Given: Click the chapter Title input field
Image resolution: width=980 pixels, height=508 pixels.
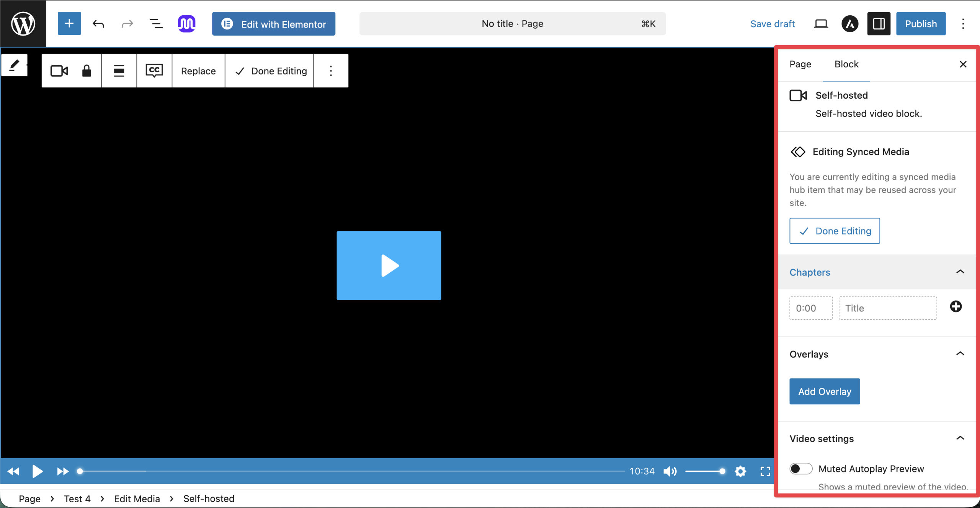Looking at the screenshot, I should click(887, 308).
